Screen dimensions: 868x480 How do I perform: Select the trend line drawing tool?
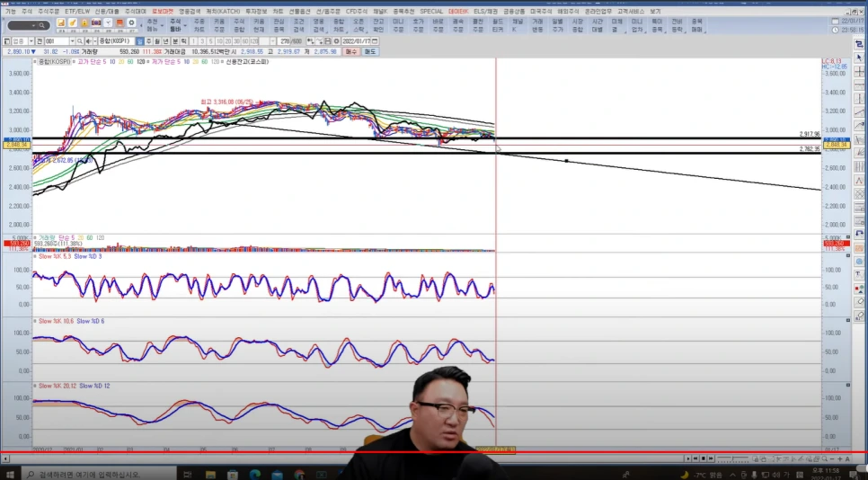859,111
